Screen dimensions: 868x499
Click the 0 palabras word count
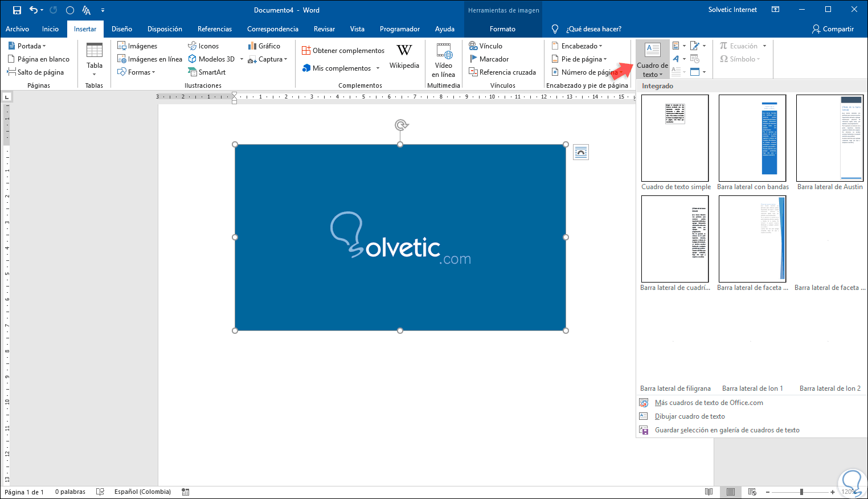[x=70, y=492]
